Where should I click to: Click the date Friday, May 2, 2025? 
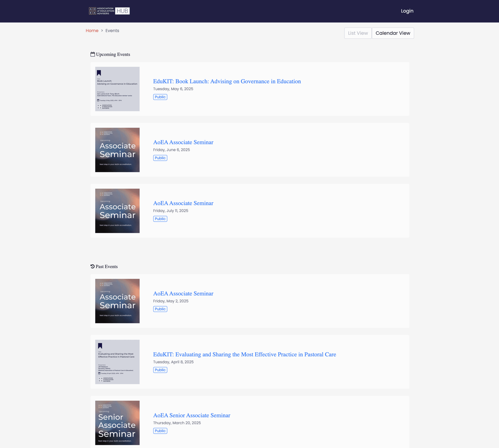tap(171, 301)
